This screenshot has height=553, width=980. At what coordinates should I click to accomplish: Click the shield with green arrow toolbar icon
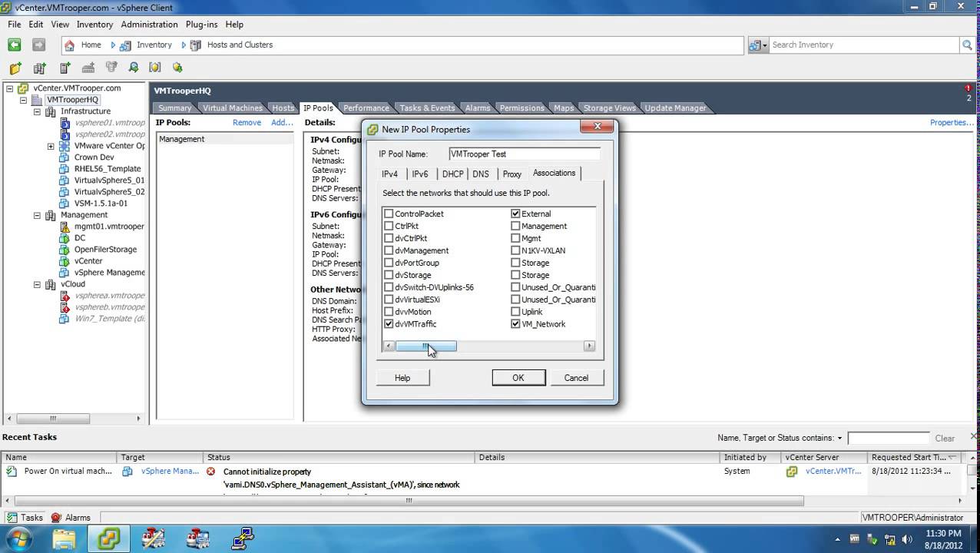click(177, 68)
